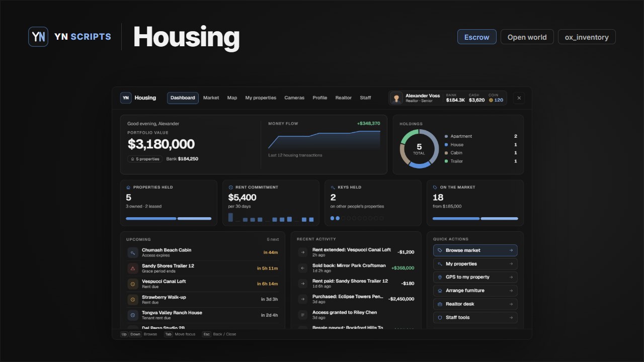This screenshot has height=362, width=644.
Task: Click the YN Housing app logo
Action: 126,98
